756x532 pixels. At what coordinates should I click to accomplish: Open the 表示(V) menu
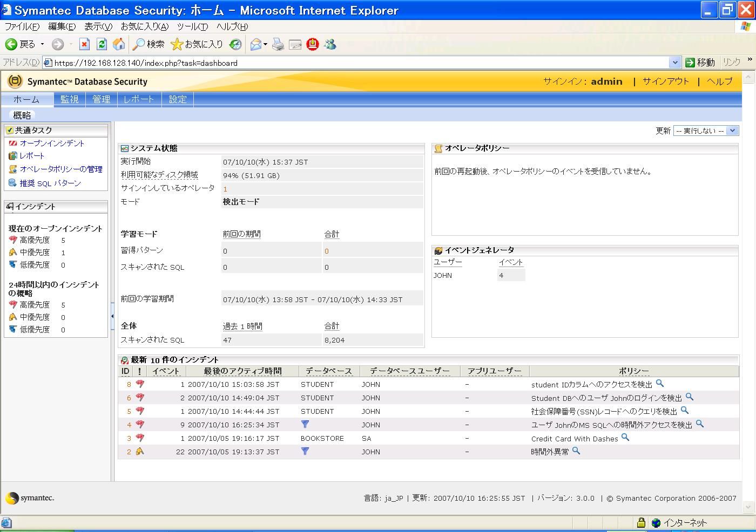pos(98,26)
